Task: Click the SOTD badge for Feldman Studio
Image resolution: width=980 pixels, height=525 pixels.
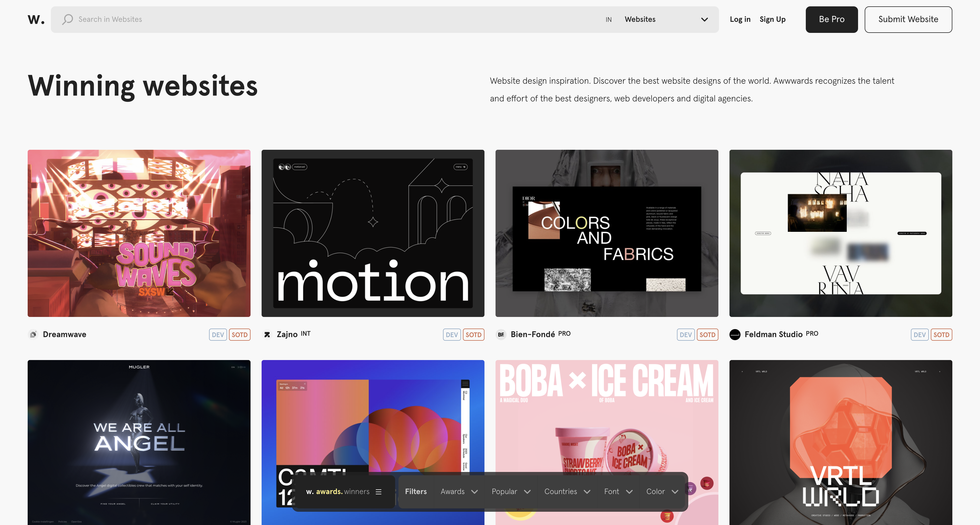Action: click(942, 335)
